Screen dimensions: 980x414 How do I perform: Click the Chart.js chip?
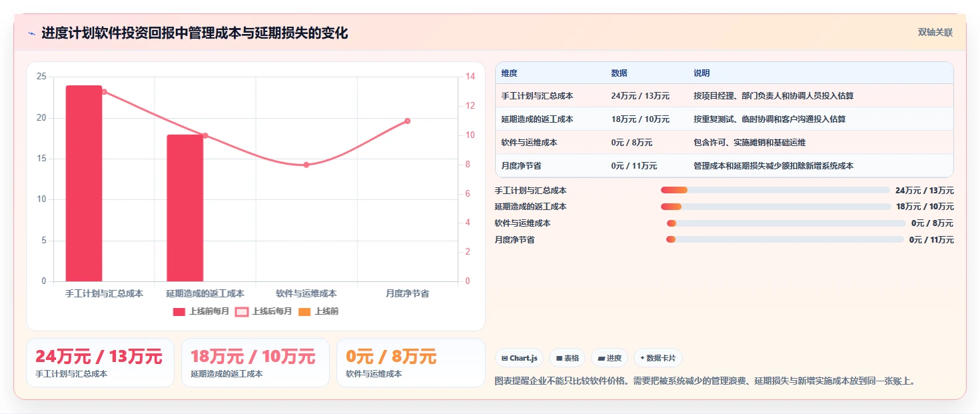(x=520, y=358)
